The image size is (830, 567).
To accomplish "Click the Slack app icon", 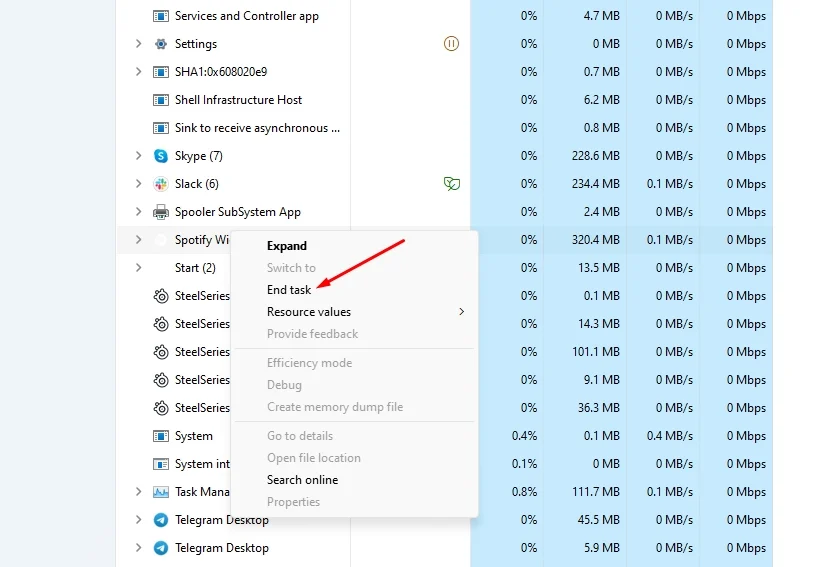I will pos(160,184).
